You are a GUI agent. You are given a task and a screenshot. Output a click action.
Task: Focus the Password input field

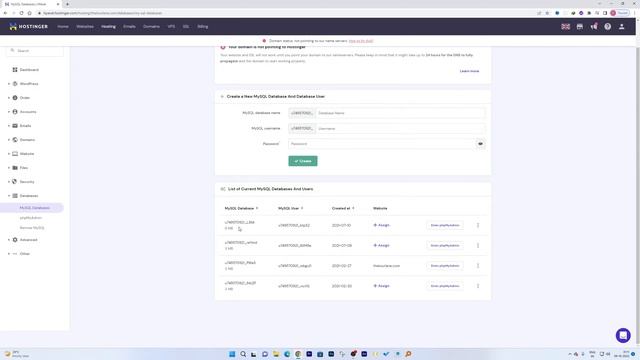coord(382,144)
